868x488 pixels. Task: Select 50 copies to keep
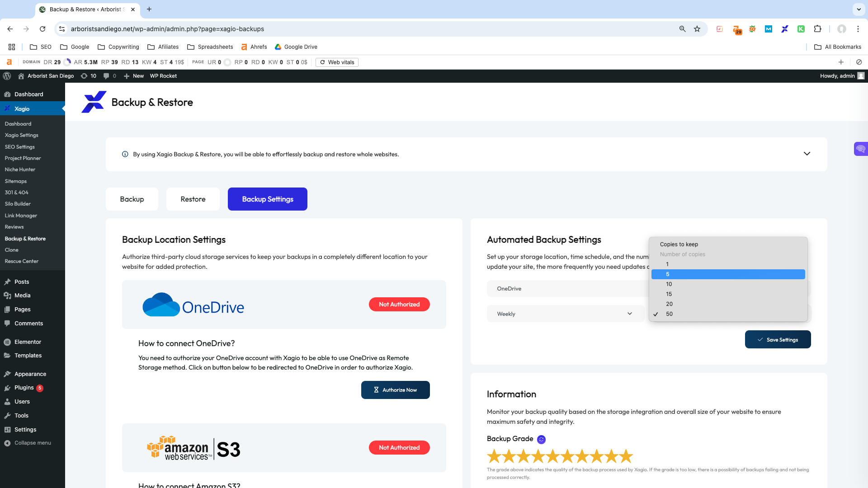click(x=728, y=314)
